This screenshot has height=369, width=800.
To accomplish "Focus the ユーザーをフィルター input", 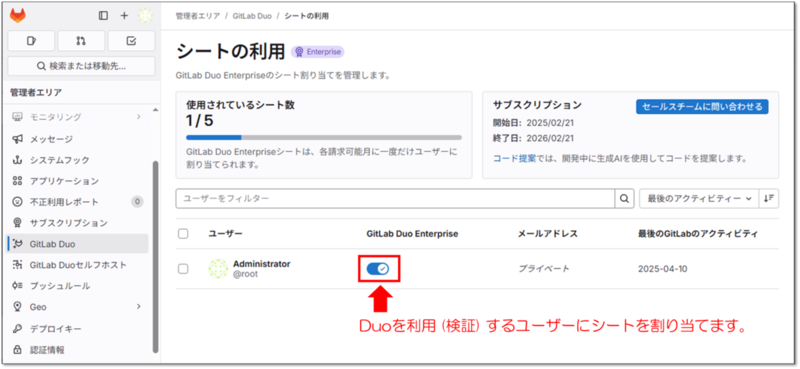I will point(395,199).
